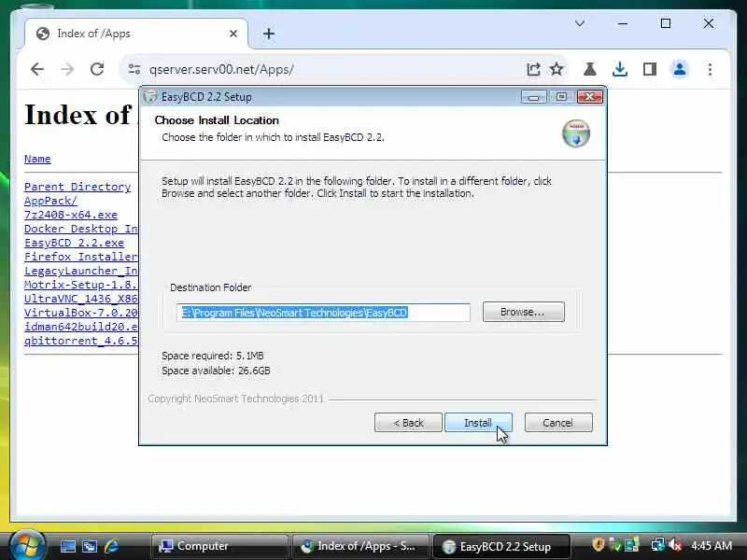Click the Firefox Installer link
Screen dimensions: 747x560
[81, 257]
